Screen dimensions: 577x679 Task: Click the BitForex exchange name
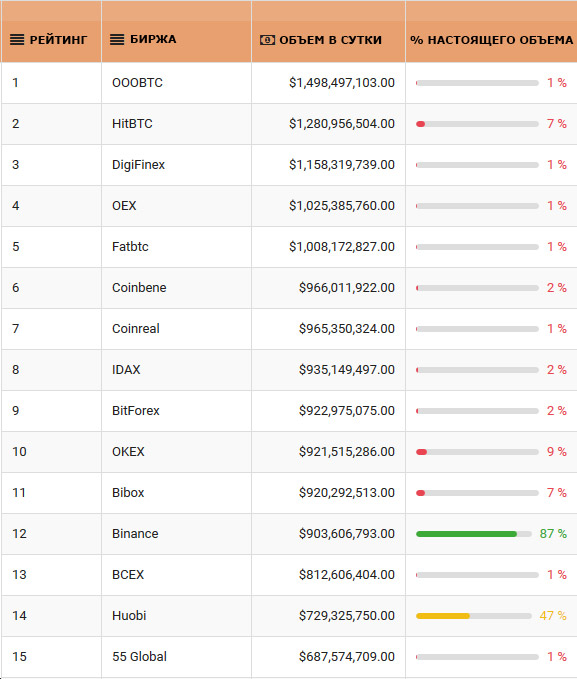click(136, 411)
